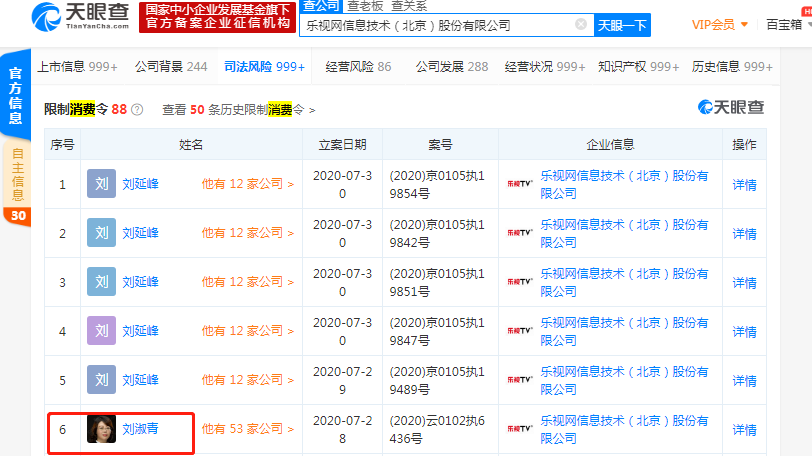Select the 查老板 search mode tab
812x456 pixels.
365,6
